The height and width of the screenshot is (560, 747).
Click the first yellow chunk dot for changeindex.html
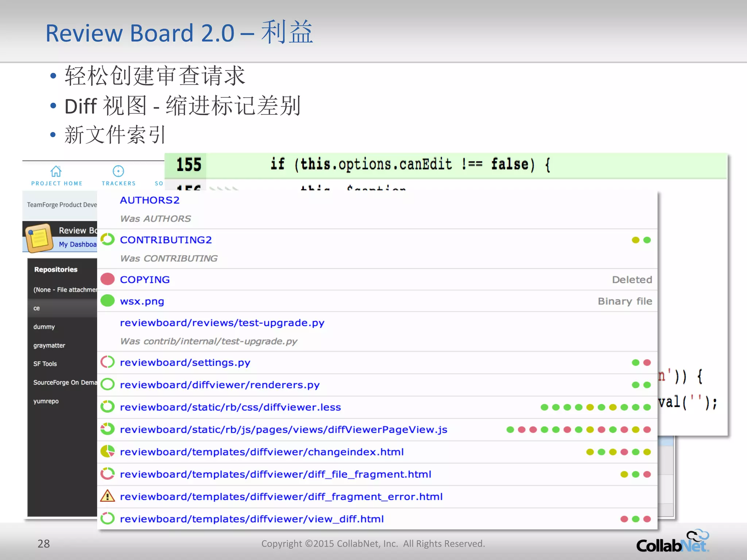point(590,452)
